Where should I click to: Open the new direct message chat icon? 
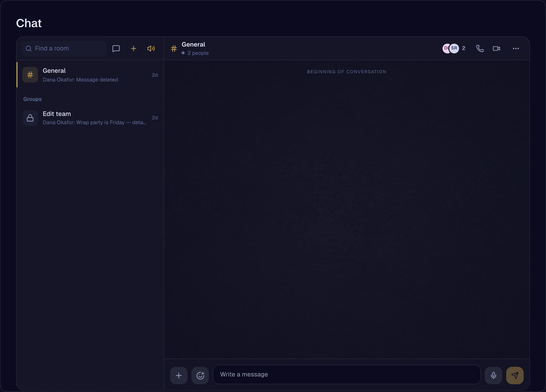click(116, 49)
